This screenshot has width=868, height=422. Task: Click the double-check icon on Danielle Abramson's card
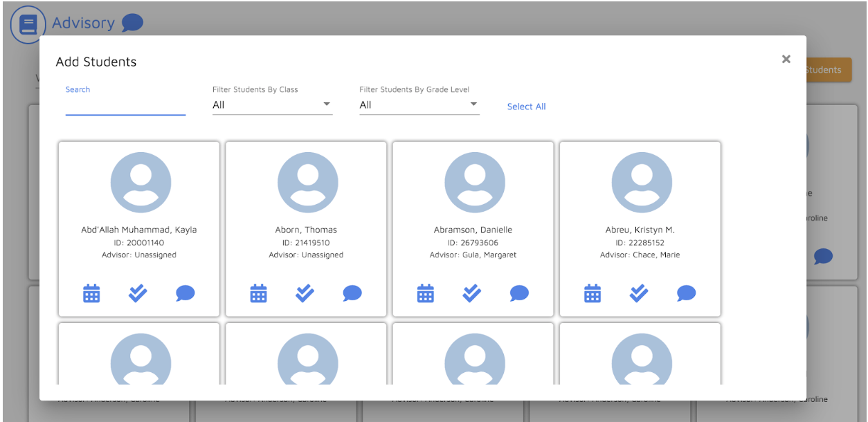click(472, 293)
